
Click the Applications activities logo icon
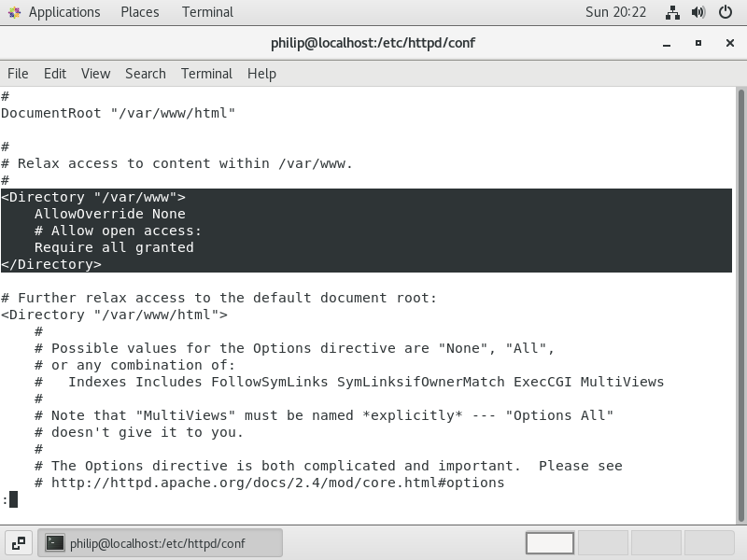[x=14, y=12]
